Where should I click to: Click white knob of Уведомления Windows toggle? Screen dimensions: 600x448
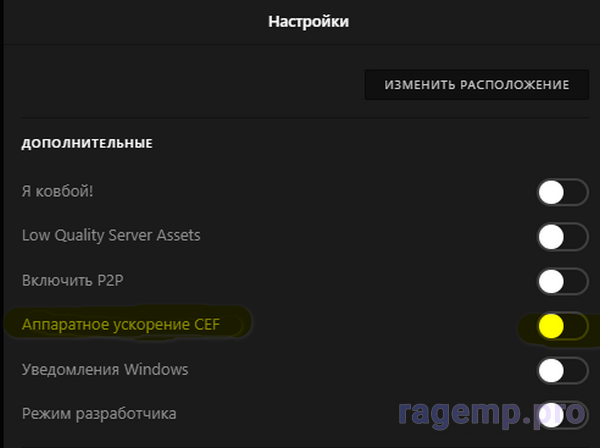pos(551,370)
